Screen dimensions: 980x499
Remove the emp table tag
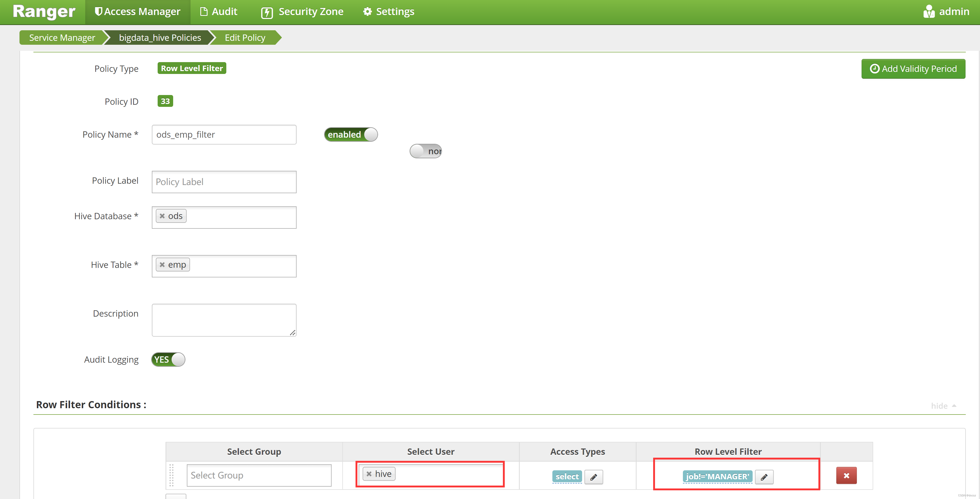coord(162,265)
